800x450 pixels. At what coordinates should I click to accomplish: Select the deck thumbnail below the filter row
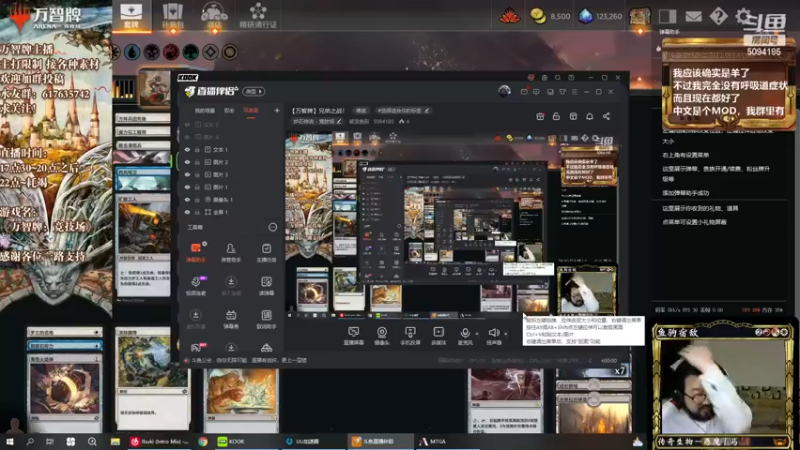click(155, 88)
